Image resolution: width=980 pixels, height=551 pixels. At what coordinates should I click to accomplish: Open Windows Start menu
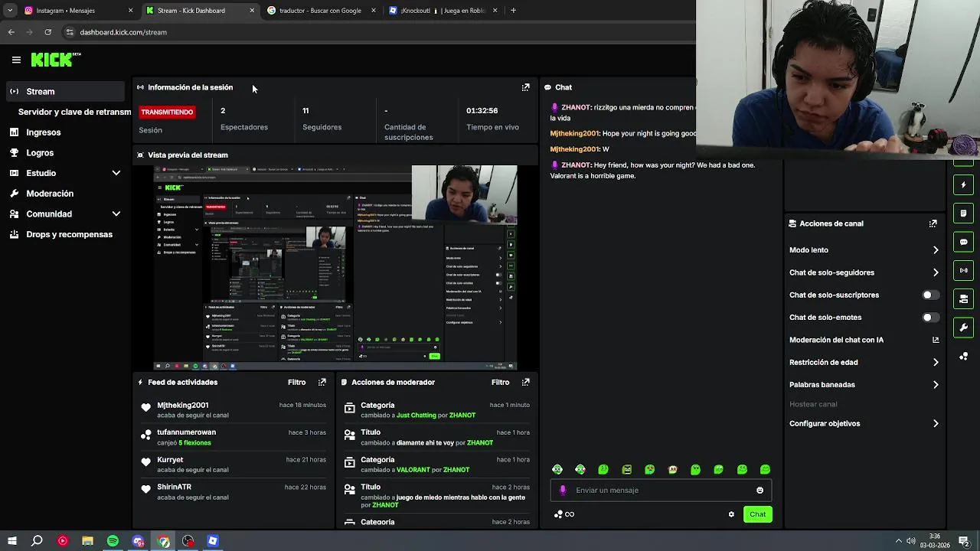12,541
